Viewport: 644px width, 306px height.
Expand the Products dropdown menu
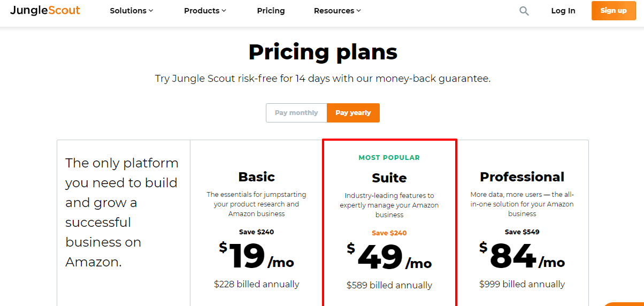point(205,11)
